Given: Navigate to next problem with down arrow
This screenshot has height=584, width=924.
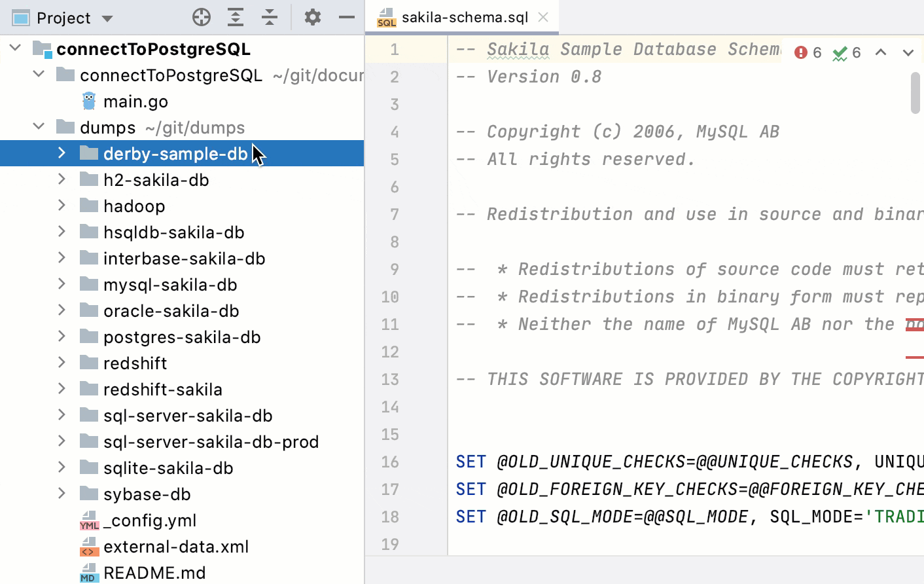Looking at the screenshot, I should [x=908, y=52].
